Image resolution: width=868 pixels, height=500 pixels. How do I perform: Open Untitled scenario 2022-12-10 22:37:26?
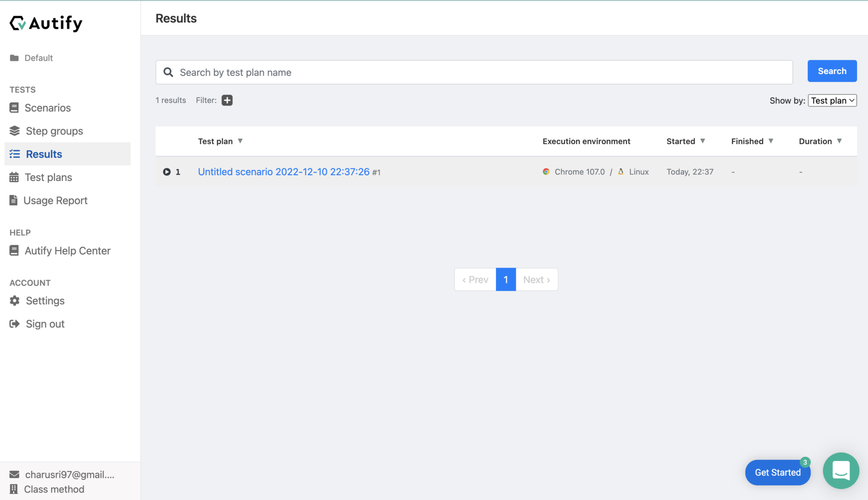pyautogui.click(x=284, y=172)
